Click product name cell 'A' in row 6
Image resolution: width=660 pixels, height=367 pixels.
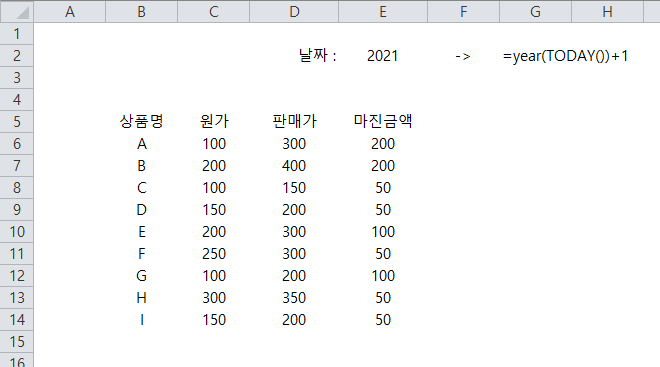tap(141, 144)
